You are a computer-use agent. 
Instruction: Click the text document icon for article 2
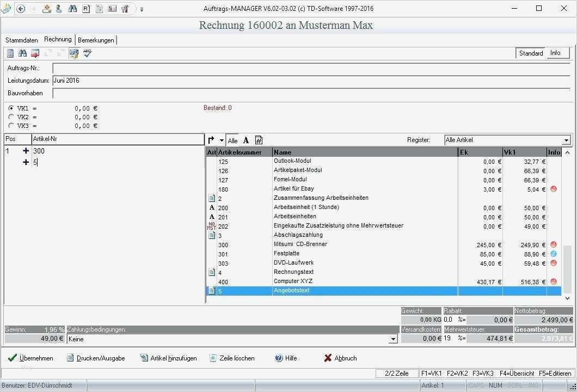(x=212, y=198)
